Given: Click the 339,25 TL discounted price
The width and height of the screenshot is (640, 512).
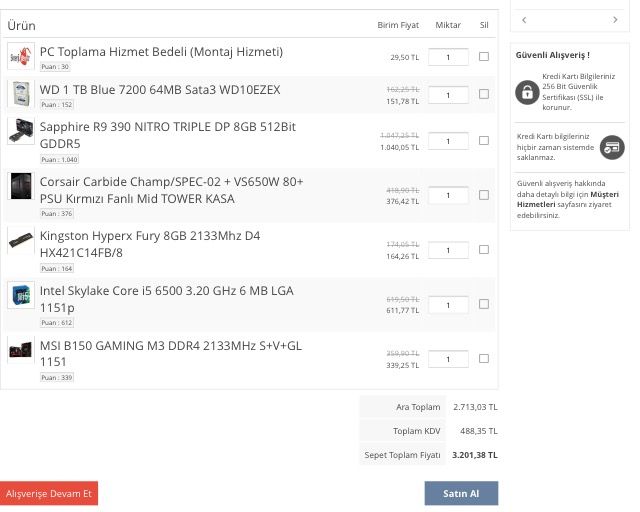Looking at the screenshot, I should [x=402, y=365].
